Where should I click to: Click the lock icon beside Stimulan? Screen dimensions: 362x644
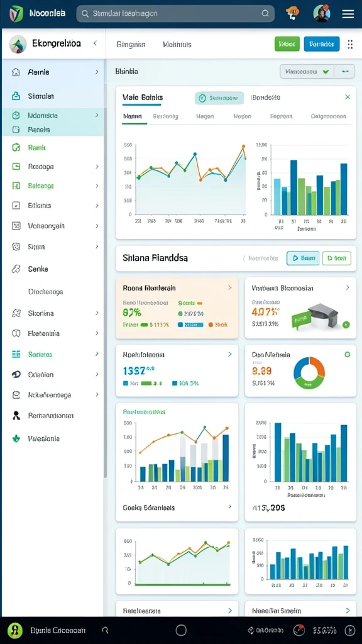pos(16,96)
